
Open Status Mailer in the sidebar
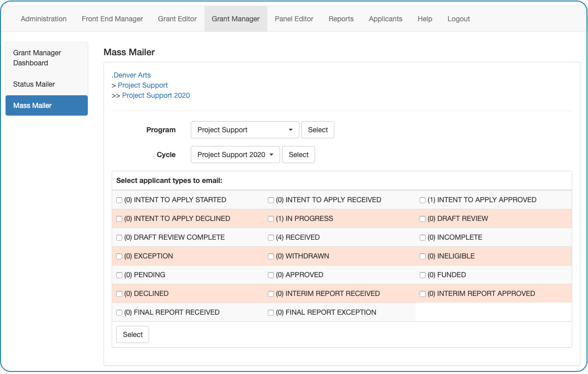point(47,84)
